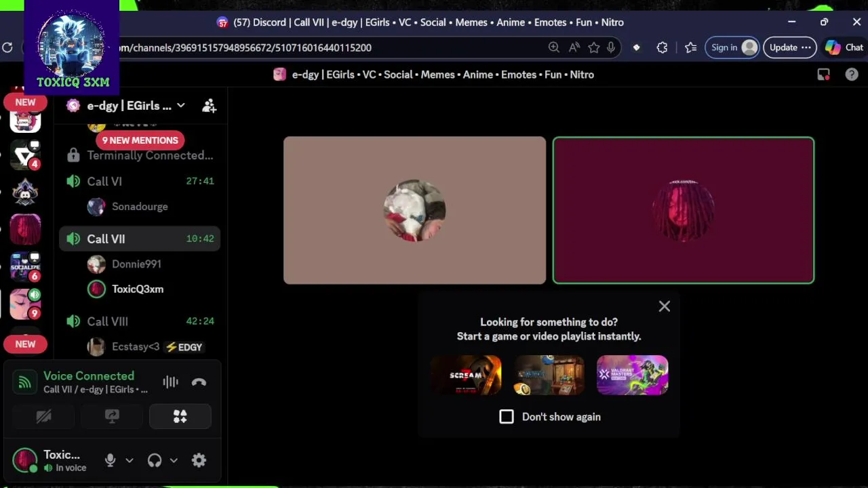Viewport: 868px width, 488px height.
Task: Open server icon with 4 badge
Action: (25, 156)
